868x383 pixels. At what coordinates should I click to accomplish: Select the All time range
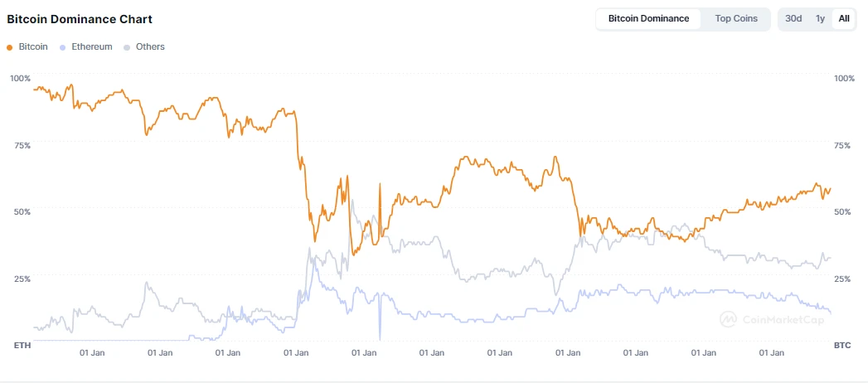pos(844,18)
